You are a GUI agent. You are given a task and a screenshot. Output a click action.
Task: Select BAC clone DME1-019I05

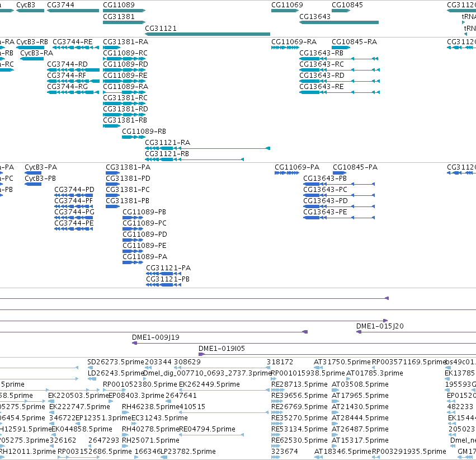(221, 349)
